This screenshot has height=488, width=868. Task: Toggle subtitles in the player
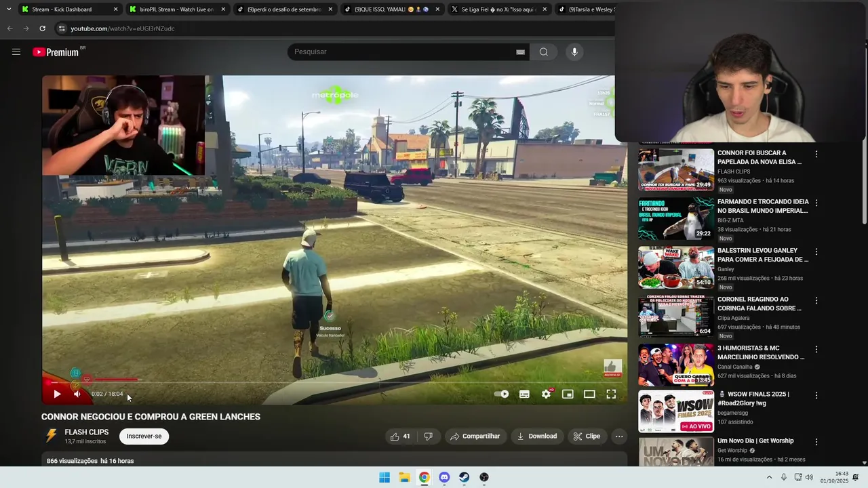(x=524, y=394)
